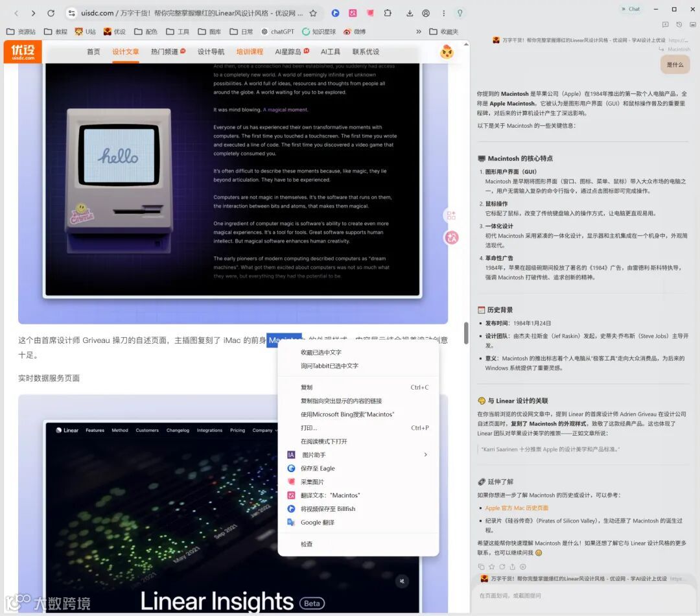The image size is (700, 616).
Task: Go to the 设计导航 nav tab
Action: 211,52
